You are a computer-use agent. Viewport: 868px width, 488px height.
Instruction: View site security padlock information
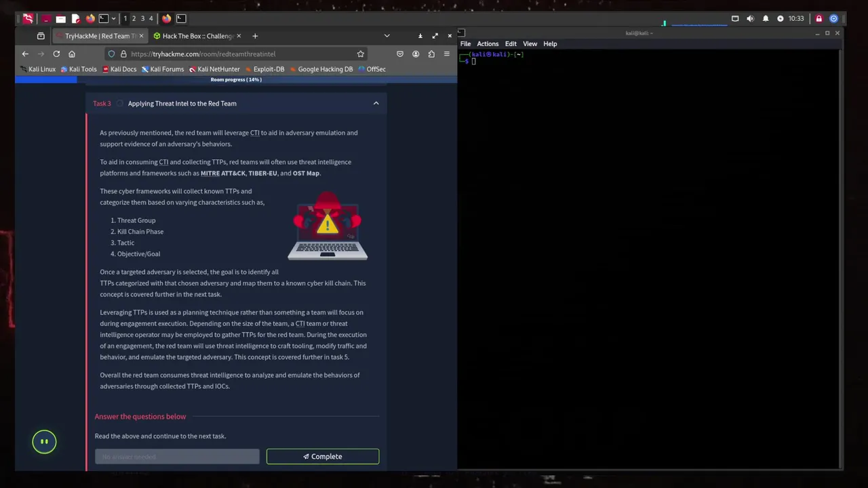point(123,54)
